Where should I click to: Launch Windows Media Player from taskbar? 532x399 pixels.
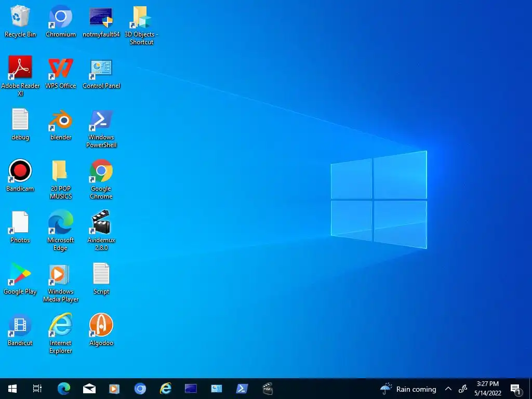[x=114, y=389]
